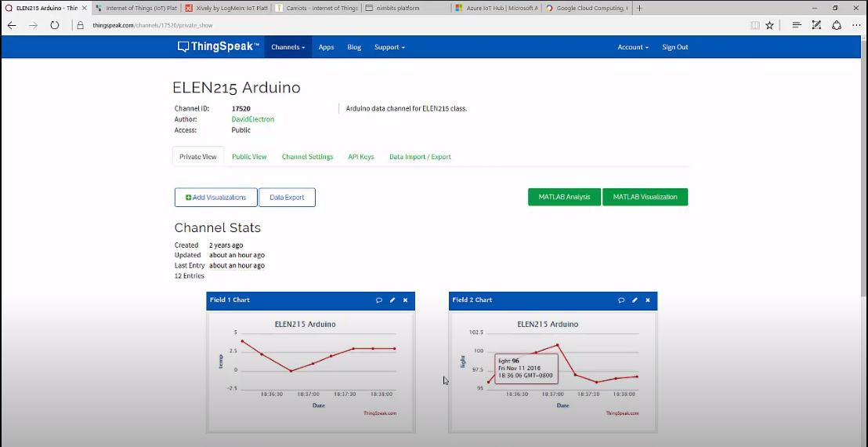Image resolution: width=868 pixels, height=447 pixels.
Task: Switch to Internet of Things (IoT) Plat browser tab
Action: click(x=135, y=9)
